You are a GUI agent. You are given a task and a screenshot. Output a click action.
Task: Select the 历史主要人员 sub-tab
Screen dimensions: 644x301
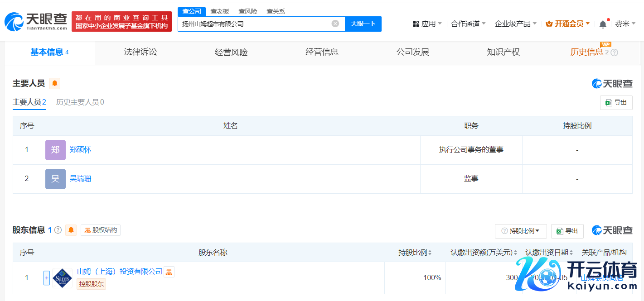tap(80, 102)
